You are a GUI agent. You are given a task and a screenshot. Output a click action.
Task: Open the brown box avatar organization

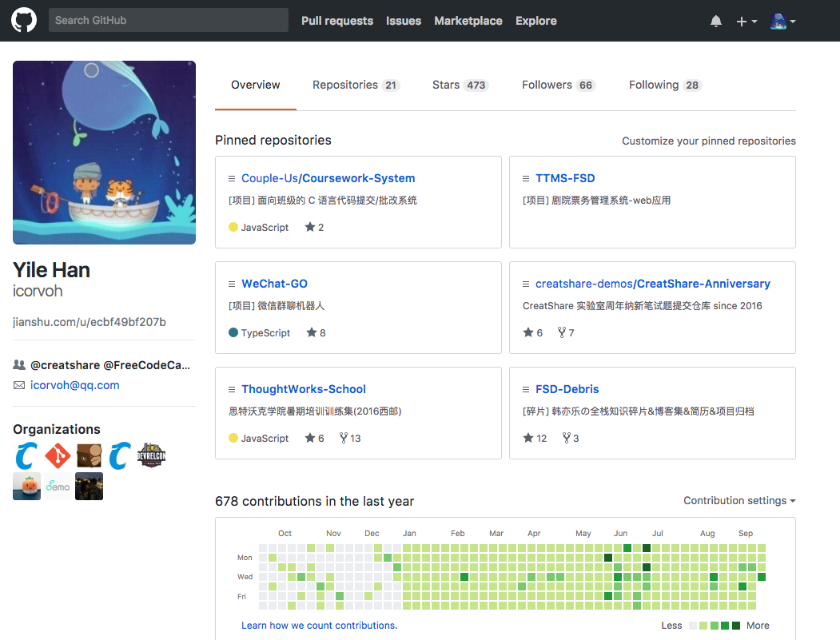pyautogui.click(x=89, y=455)
